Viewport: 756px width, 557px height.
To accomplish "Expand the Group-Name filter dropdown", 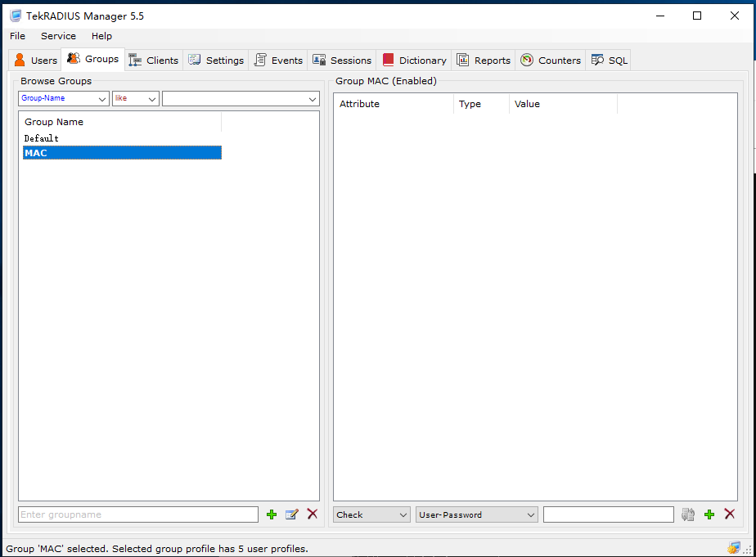I will tap(64, 98).
